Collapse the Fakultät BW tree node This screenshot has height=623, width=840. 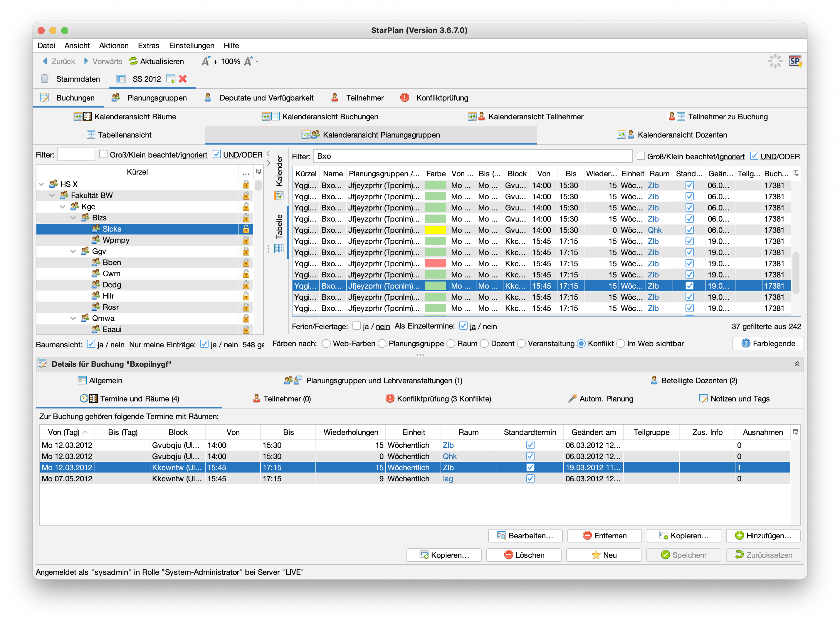point(52,195)
